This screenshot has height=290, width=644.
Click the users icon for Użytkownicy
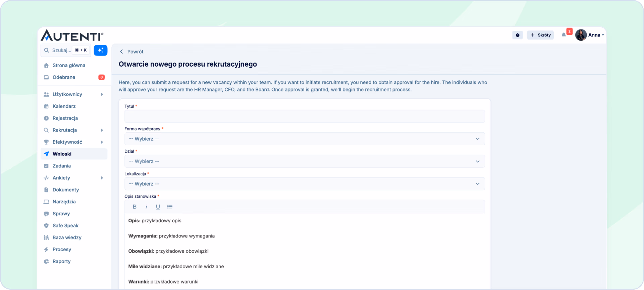(x=46, y=94)
